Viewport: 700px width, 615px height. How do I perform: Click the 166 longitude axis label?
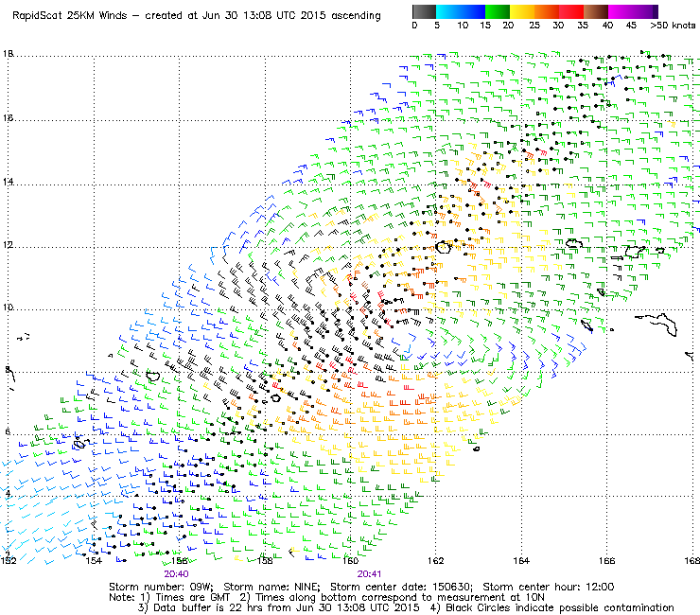click(606, 560)
